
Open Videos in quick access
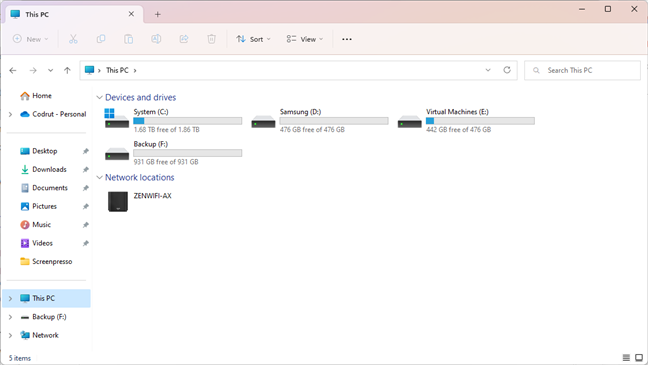(x=42, y=243)
